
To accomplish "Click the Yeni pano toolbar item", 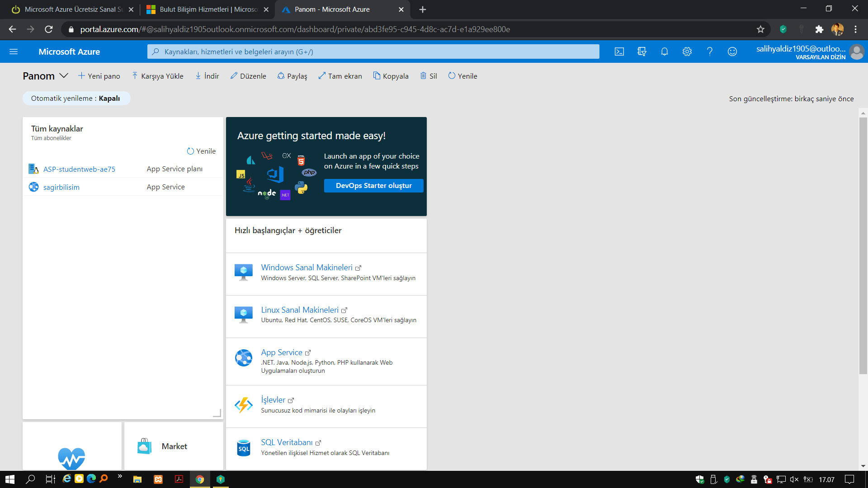I will pos(99,76).
